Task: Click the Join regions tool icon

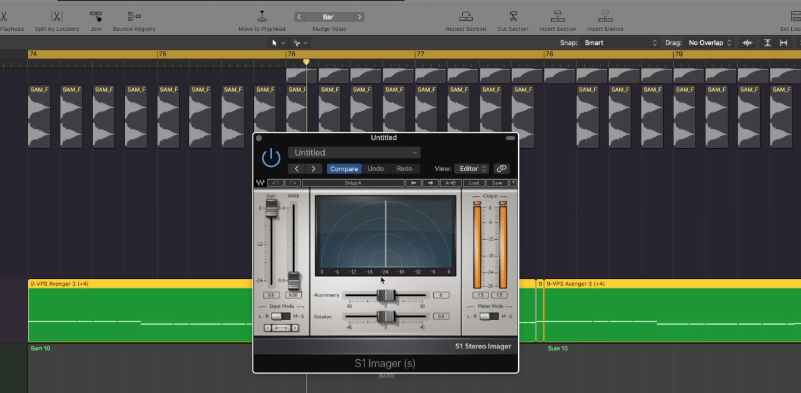Action: point(96,16)
